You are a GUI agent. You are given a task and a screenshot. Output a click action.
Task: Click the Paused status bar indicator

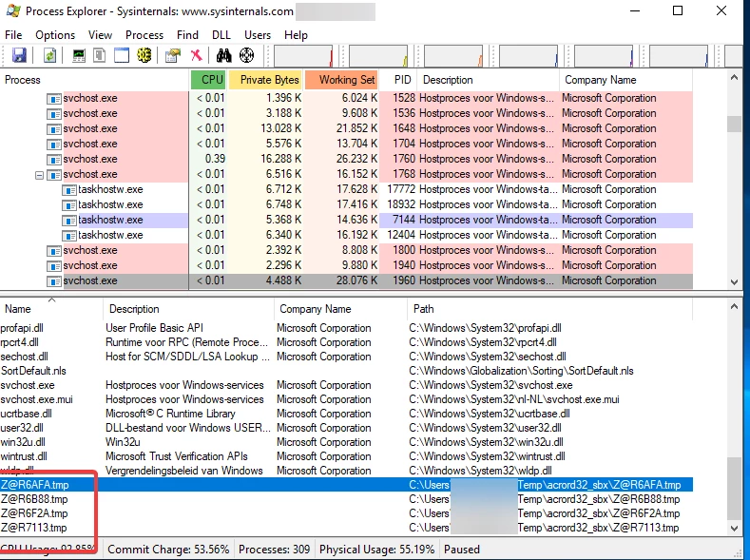462,550
